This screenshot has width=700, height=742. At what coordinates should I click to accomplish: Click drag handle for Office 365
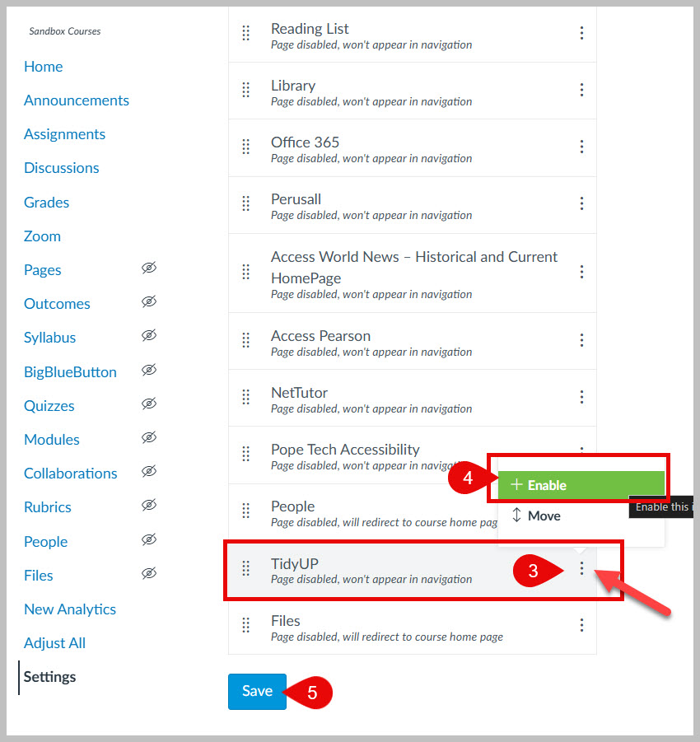point(245,147)
